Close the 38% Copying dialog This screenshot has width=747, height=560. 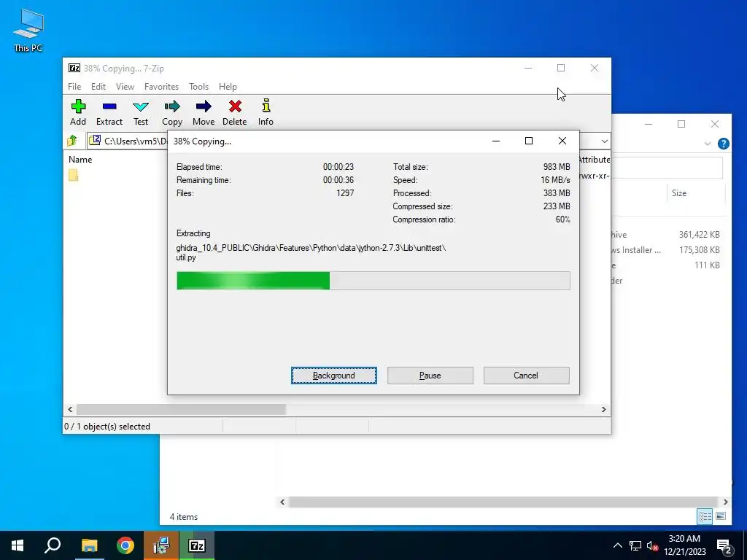(x=562, y=141)
